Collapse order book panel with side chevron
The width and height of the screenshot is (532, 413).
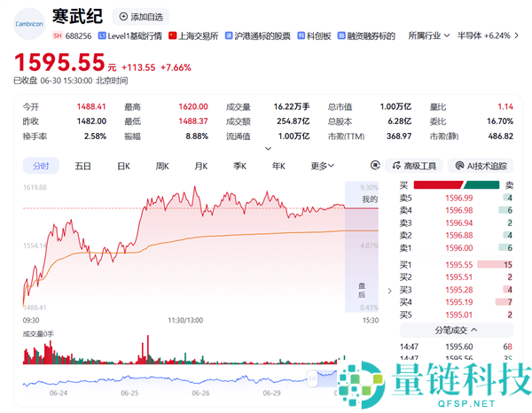click(389, 291)
